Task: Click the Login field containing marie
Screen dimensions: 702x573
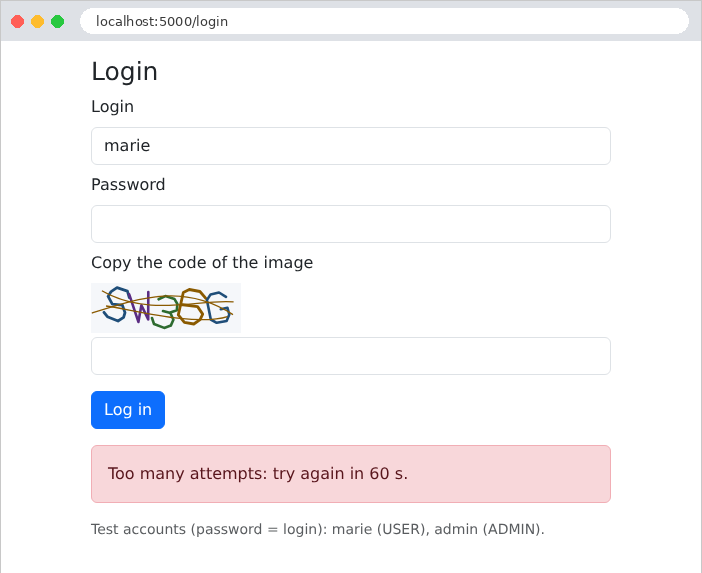Action: pos(351,146)
